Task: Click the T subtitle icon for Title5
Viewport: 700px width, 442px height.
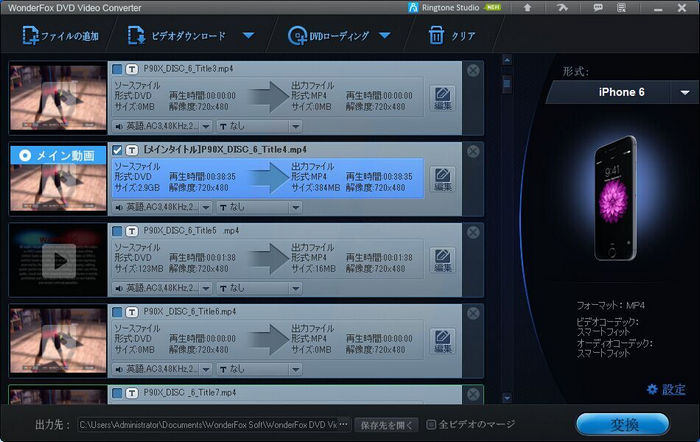Action: pyautogui.click(x=132, y=231)
